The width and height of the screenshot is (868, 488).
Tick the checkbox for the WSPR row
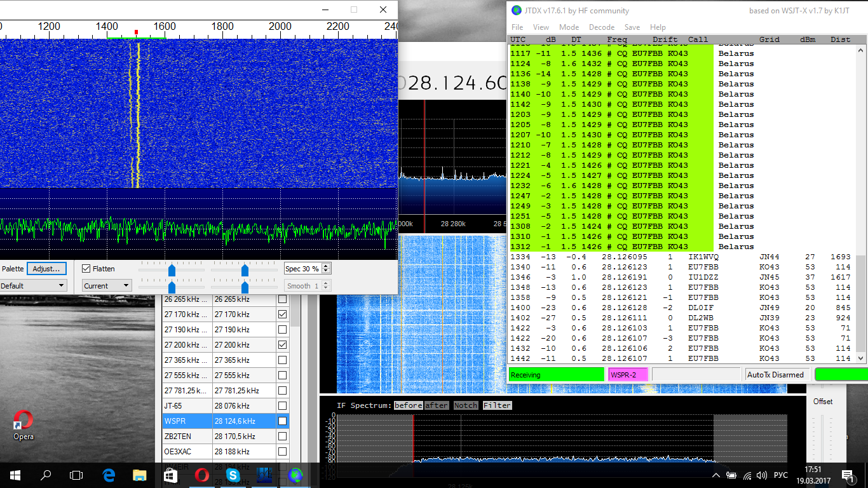(283, 421)
